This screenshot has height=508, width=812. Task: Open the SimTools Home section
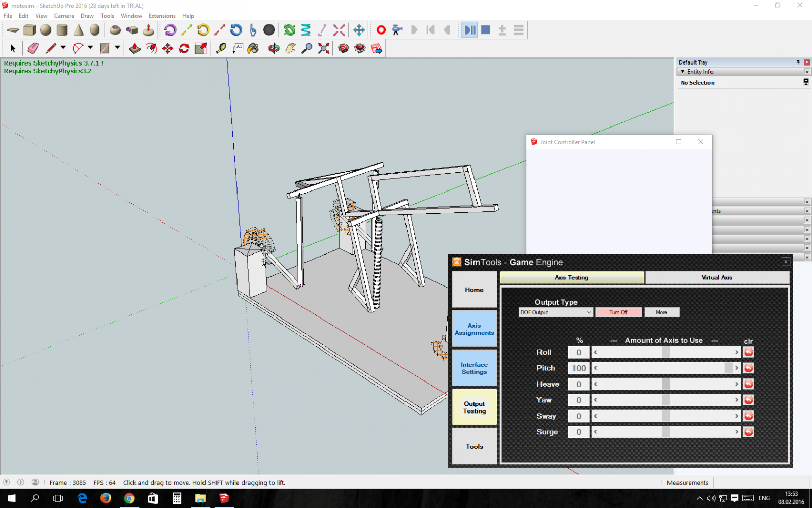tap(475, 290)
